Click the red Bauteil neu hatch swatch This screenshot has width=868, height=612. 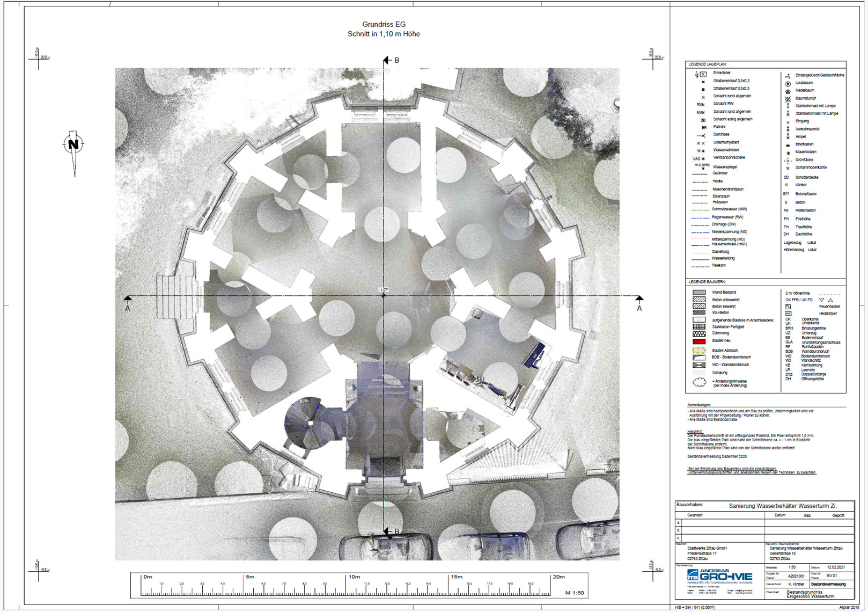click(x=699, y=341)
